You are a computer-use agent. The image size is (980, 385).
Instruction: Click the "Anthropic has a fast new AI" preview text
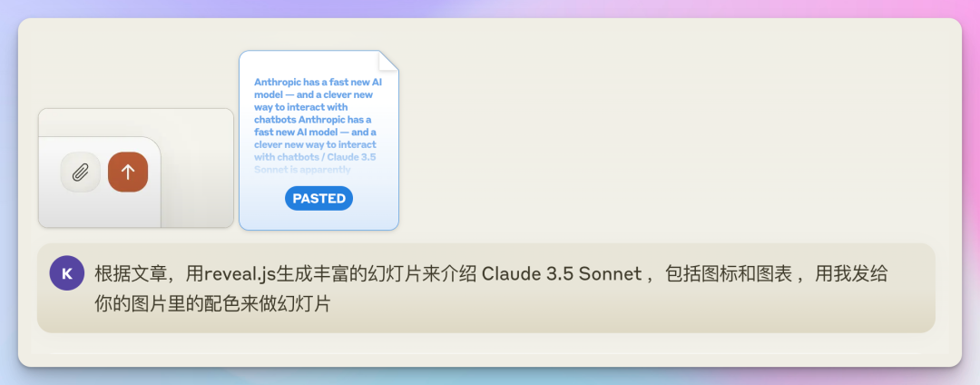pos(318,82)
